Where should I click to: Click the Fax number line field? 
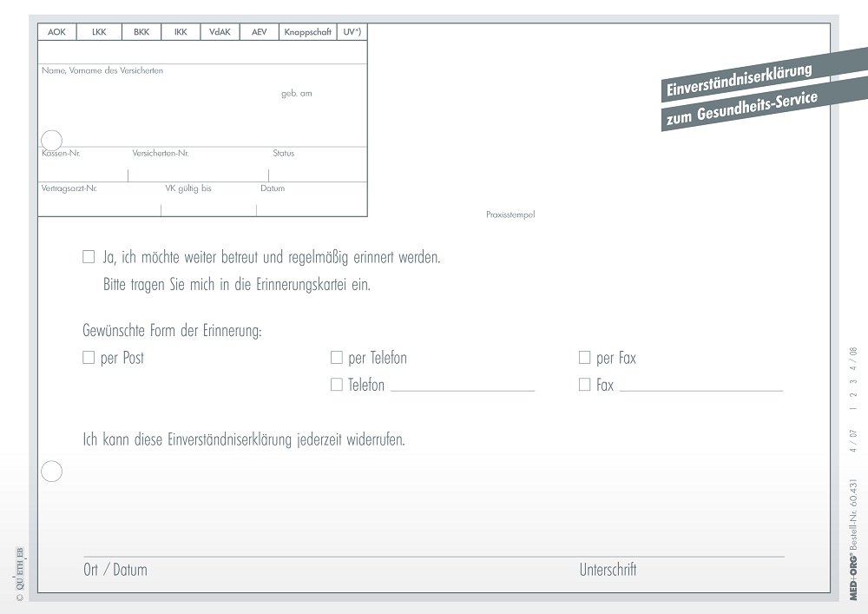701,386
